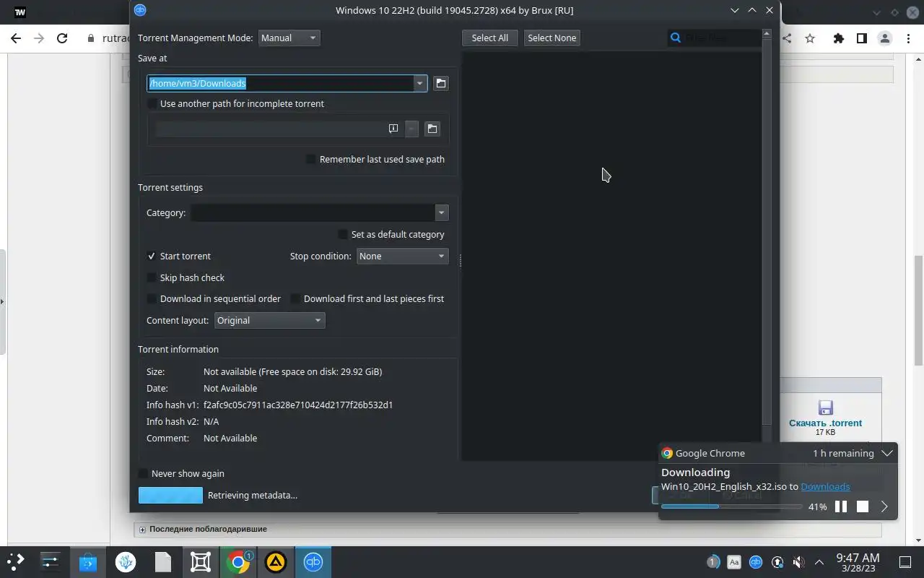Toggle Chrome side panel icon
The width and height of the screenshot is (924, 578).
(861, 38)
